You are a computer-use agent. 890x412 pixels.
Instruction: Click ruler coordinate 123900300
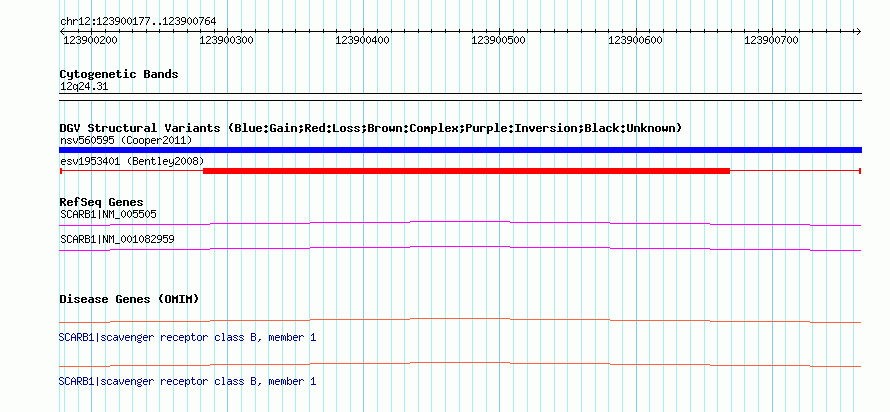pos(226,40)
